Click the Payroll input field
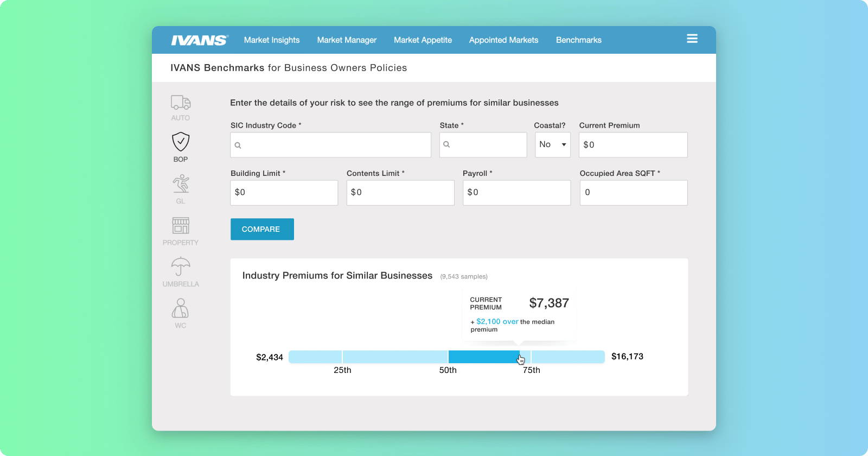This screenshot has width=868, height=456. (516, 193)
